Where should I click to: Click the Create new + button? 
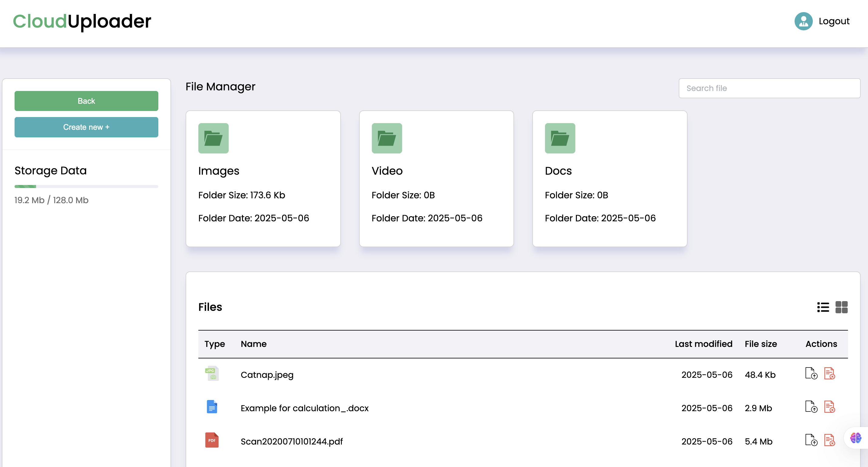[x=86, y=127]
